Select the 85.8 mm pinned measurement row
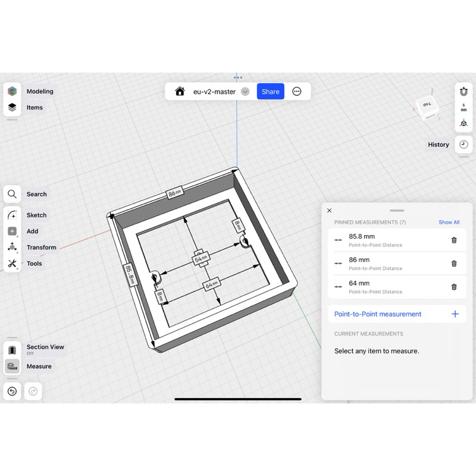Image resolution: width=476 pixels, height=476 pixels. click(x=397, y=240)
